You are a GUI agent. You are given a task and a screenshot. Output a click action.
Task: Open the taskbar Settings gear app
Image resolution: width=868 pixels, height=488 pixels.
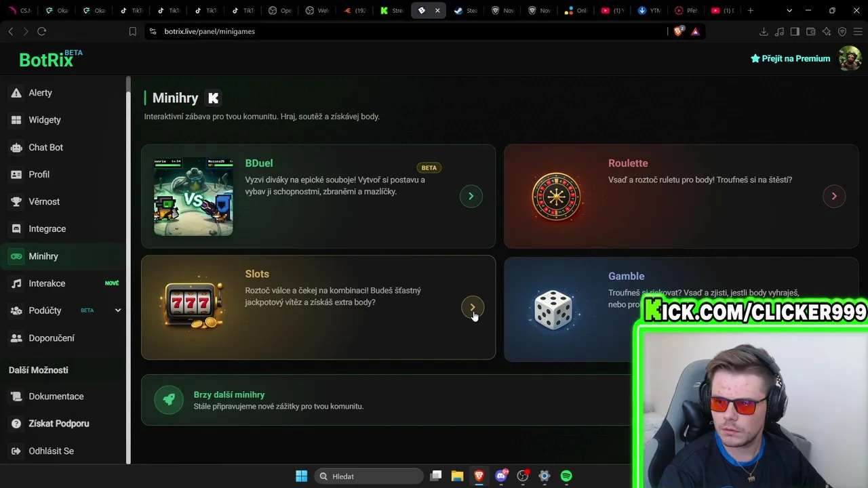pyautogui.click(x=545, y=476)
